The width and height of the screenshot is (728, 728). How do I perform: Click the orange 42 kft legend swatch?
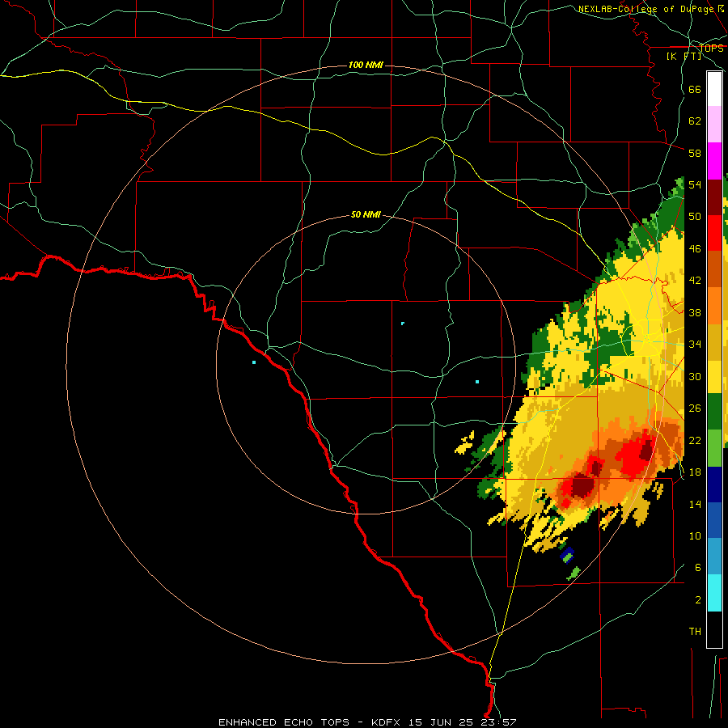pos(714,305)
